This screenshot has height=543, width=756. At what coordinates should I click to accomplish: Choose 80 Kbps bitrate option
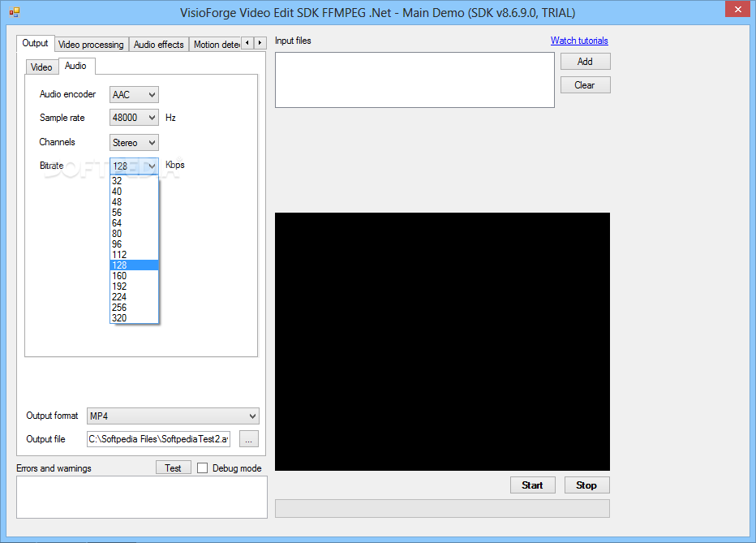(x=134, y=234)
